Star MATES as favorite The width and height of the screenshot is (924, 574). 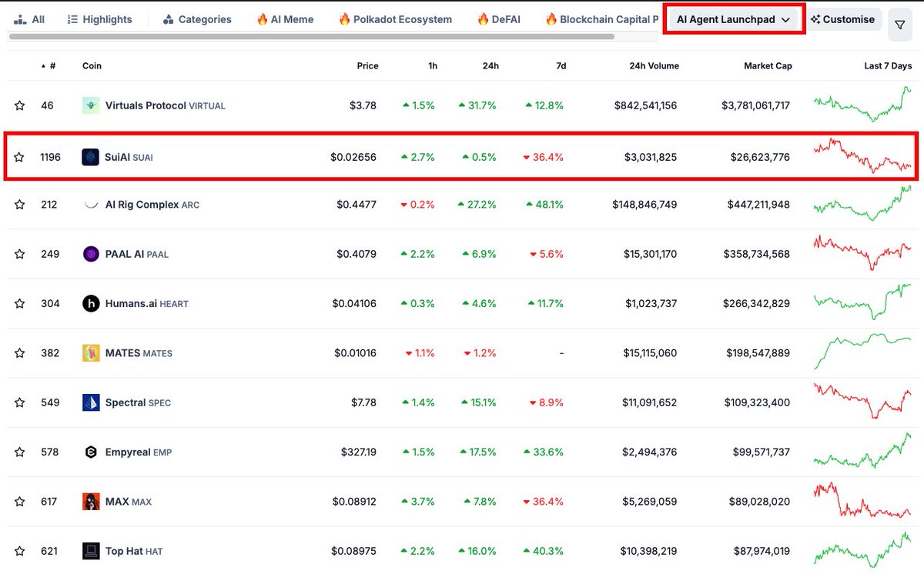point(19,353)
